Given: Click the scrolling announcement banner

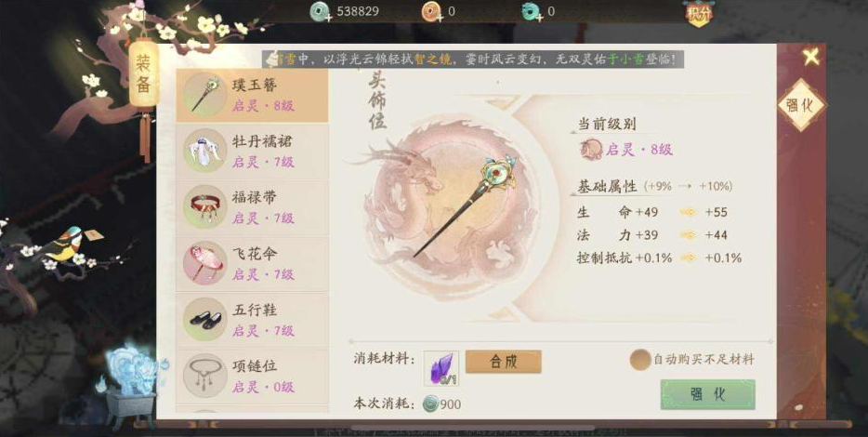Looking at the screenshot, I should pos(473,60).
